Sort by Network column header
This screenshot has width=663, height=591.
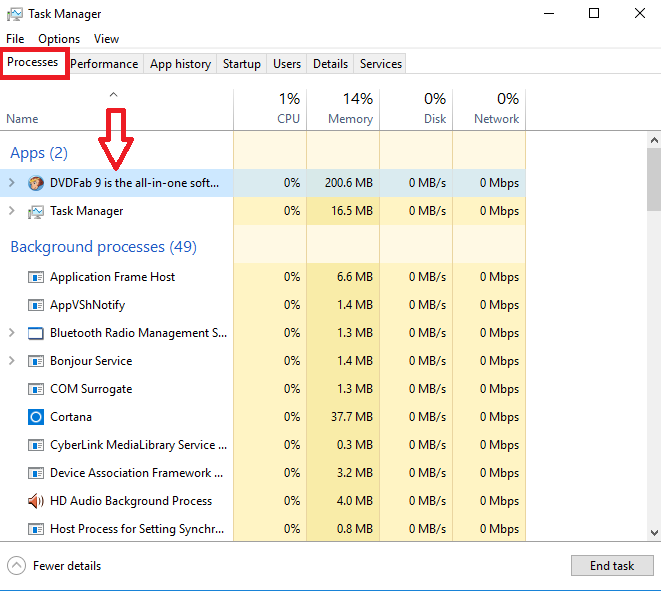click(489, 109)
